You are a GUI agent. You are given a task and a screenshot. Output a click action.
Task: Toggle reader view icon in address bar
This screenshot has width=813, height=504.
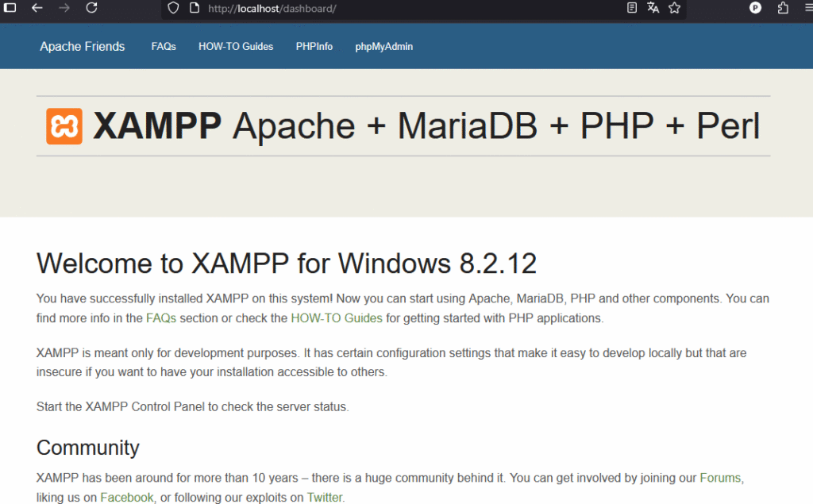[x=631, y=8]
